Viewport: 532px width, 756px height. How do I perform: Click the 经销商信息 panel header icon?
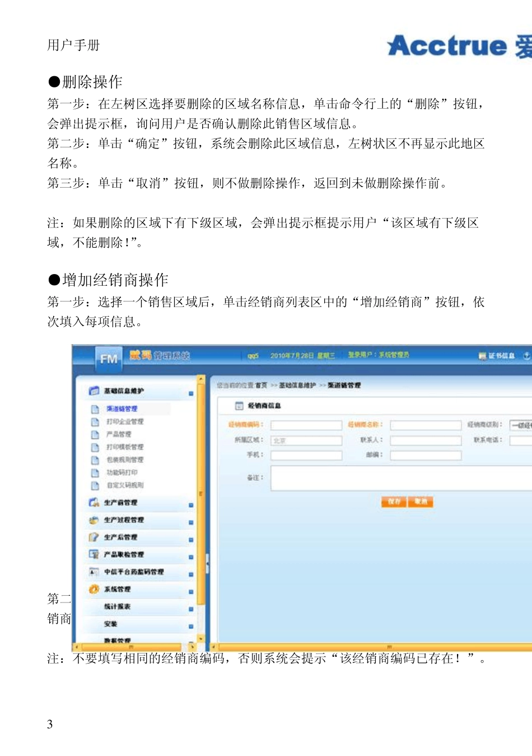pyautogui.click(x=239, y=406)
